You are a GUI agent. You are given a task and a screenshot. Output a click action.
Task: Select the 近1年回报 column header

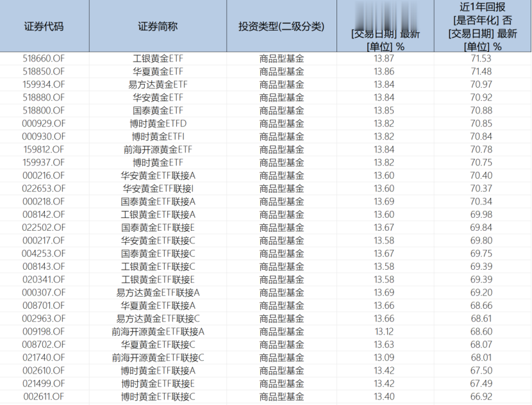483,26
